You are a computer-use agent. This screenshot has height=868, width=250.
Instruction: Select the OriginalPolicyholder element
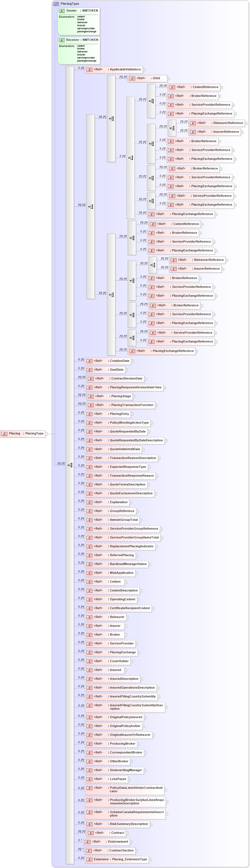click(113, 726)
